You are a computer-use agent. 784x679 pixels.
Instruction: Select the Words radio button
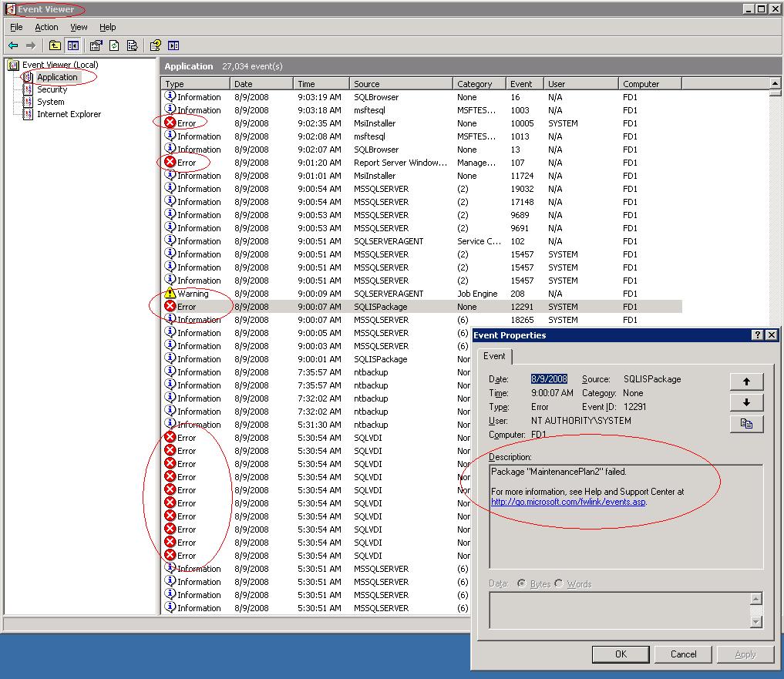click(x=559, y=584)
